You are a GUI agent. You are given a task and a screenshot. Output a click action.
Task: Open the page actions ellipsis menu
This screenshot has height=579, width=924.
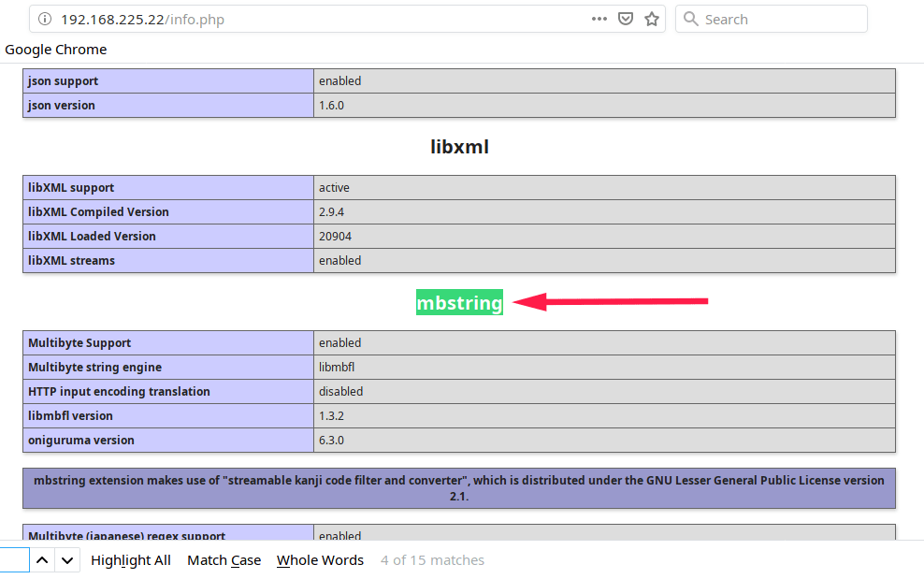599,20
